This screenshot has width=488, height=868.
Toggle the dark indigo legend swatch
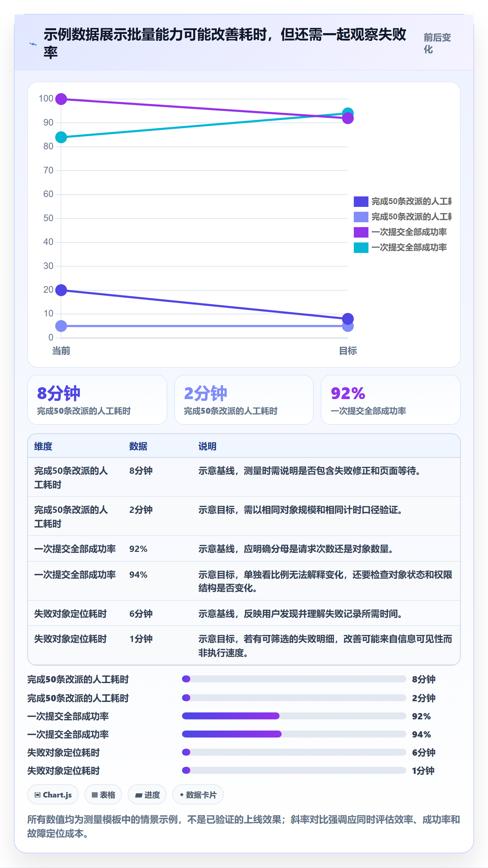361,201
